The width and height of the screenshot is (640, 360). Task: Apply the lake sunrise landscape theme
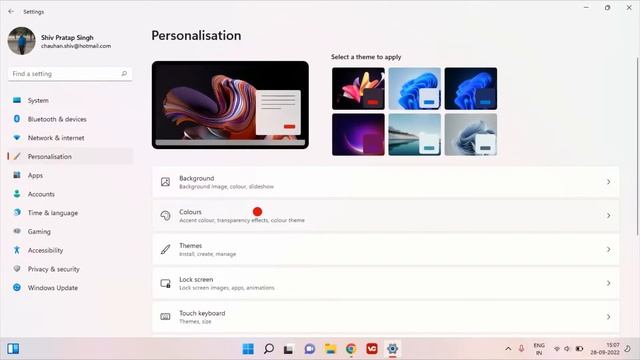(414, 135)
